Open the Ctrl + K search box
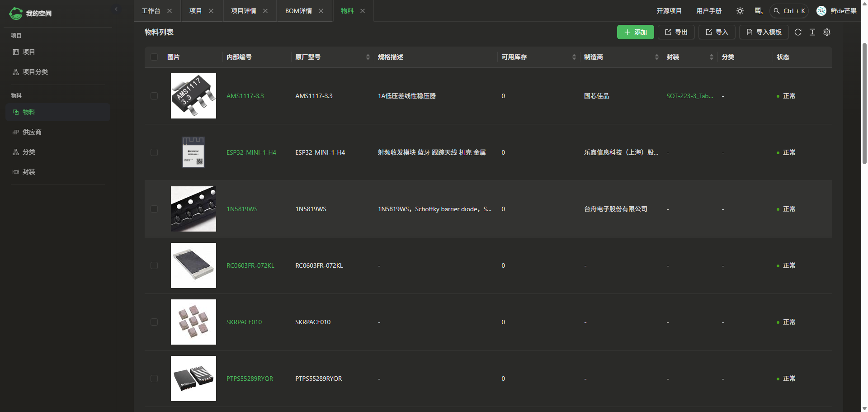Image resolution: width=868 pixels, height=412 pixels. pyautogui.click(x=789, y=11)
